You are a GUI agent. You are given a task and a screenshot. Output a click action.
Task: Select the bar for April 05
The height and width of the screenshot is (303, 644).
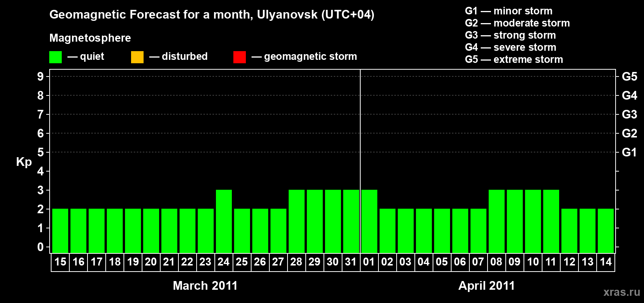point(442,231)
